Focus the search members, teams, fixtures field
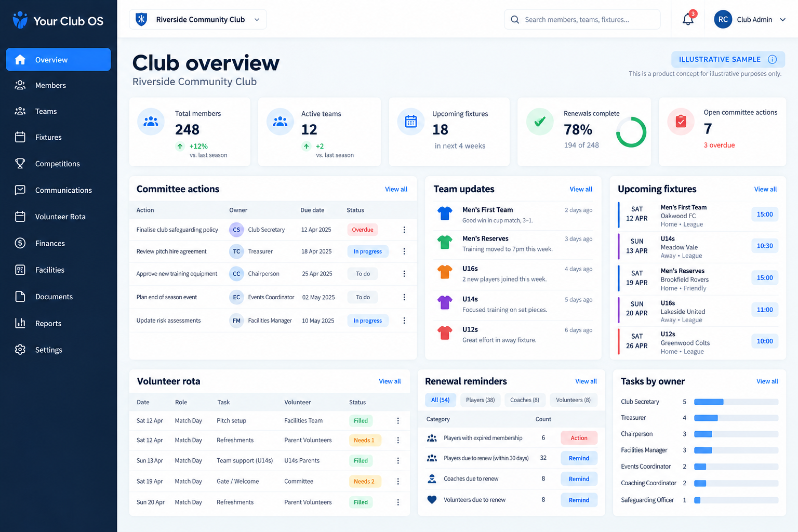The width and height of the screenshot is (798, 532). click(582, 19)
